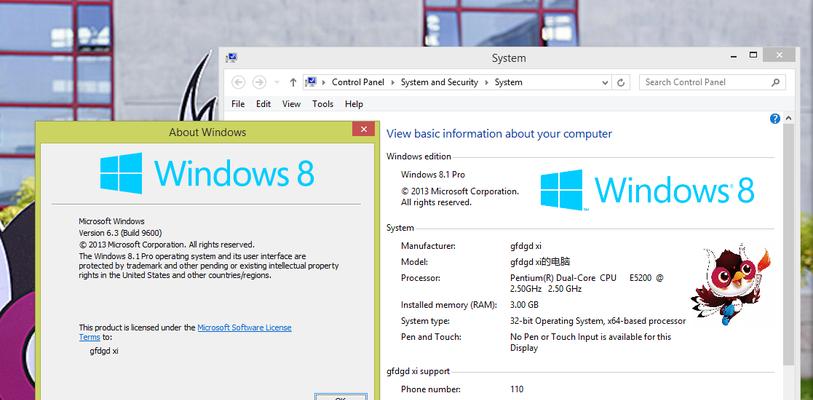Open the Help menu

(x=354, y=104)
